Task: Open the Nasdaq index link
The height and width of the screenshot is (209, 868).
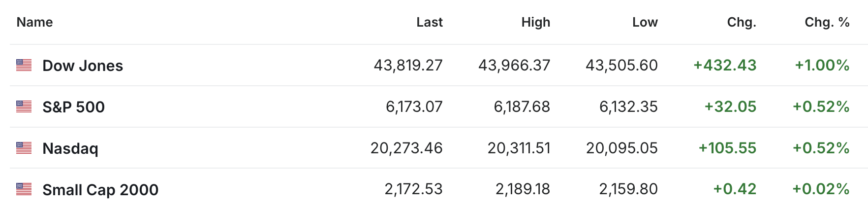Action: pos(70,148)
